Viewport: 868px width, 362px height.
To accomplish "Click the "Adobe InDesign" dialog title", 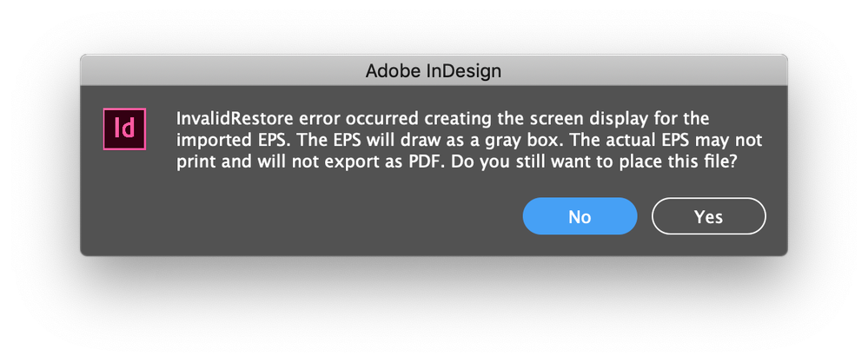I will click(x=434, y=70).
